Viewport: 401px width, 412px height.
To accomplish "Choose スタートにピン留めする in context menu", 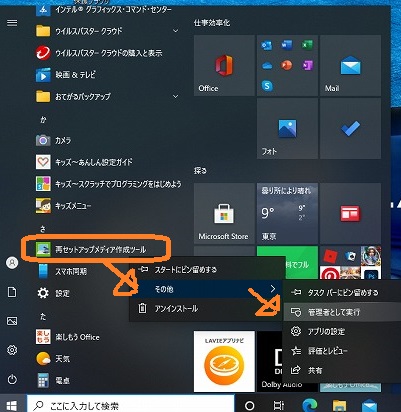I will tap(207, 269).
